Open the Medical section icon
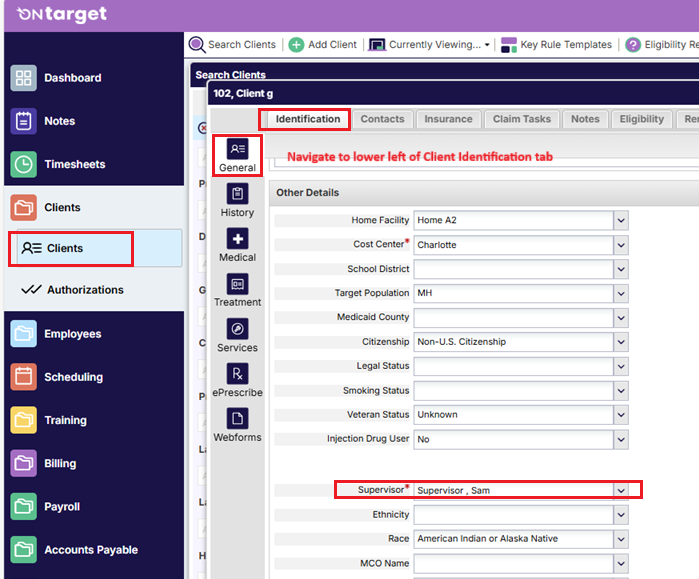The height and width of the screenshot is (579, 699). [x=238, y=239]
